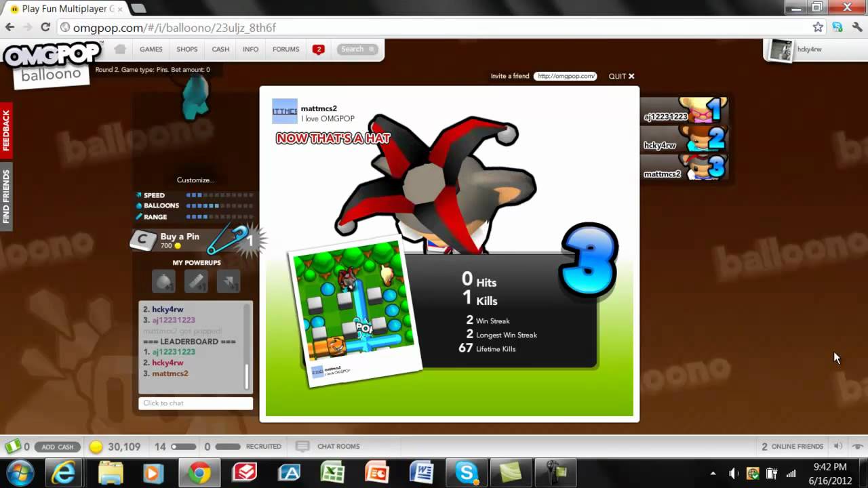The width and height of the screenshot is (868, 488).
Task: Click the CHAT ROOMS label
Action: [x=338, y=447]
